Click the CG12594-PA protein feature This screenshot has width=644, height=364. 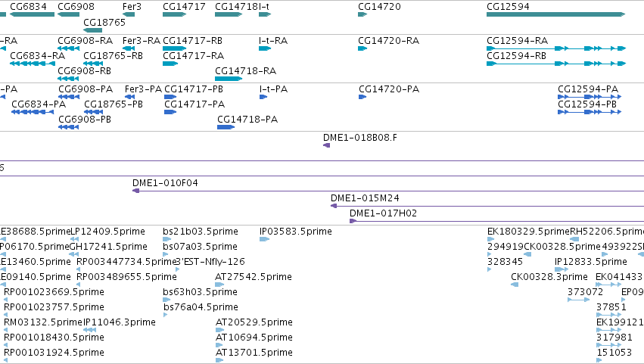[590, 97]
